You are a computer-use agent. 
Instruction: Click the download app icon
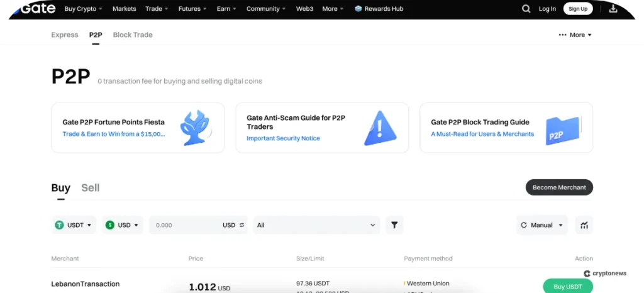coord(613,9)
